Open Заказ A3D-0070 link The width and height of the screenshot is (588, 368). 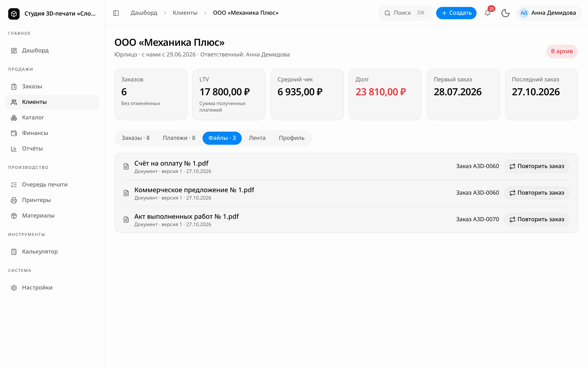tap(478, 220)
